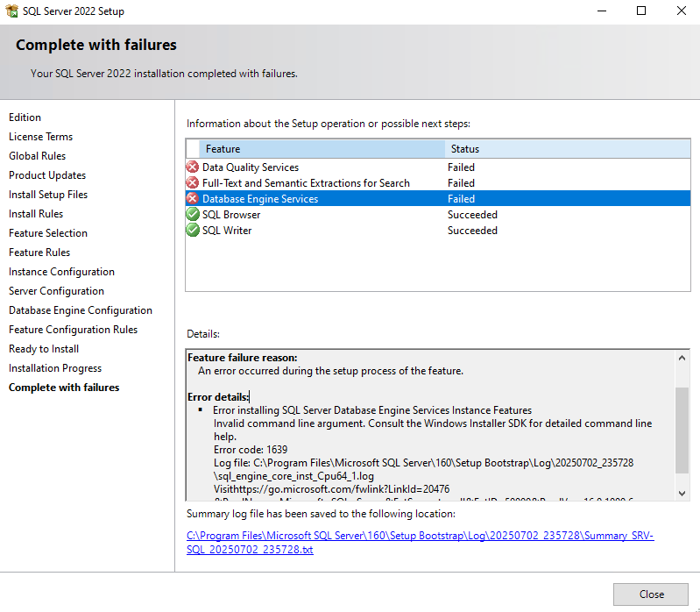The width and height of the screenshot is (700, 612).
Task: Select the SQL Browser feature row
Action: point(438,215)
